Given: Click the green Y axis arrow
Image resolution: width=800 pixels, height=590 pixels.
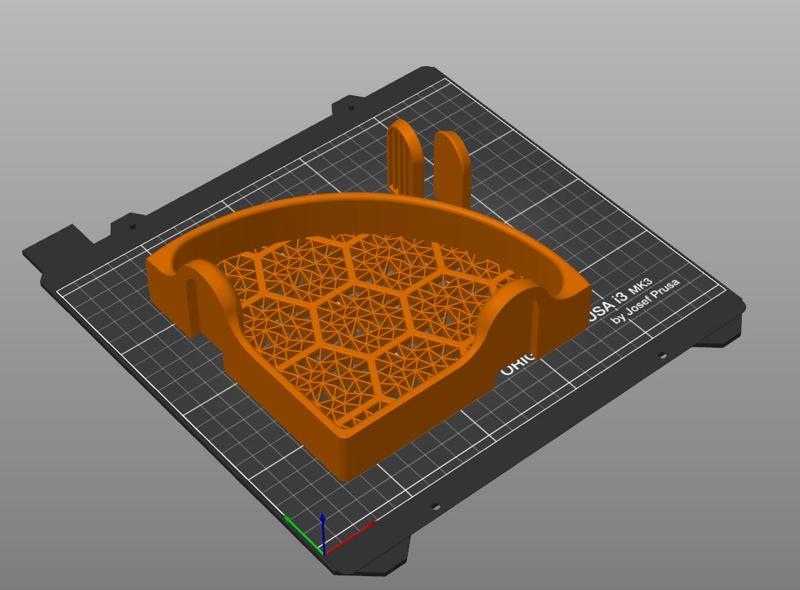Looking at the screenshot, I should 303,534.
